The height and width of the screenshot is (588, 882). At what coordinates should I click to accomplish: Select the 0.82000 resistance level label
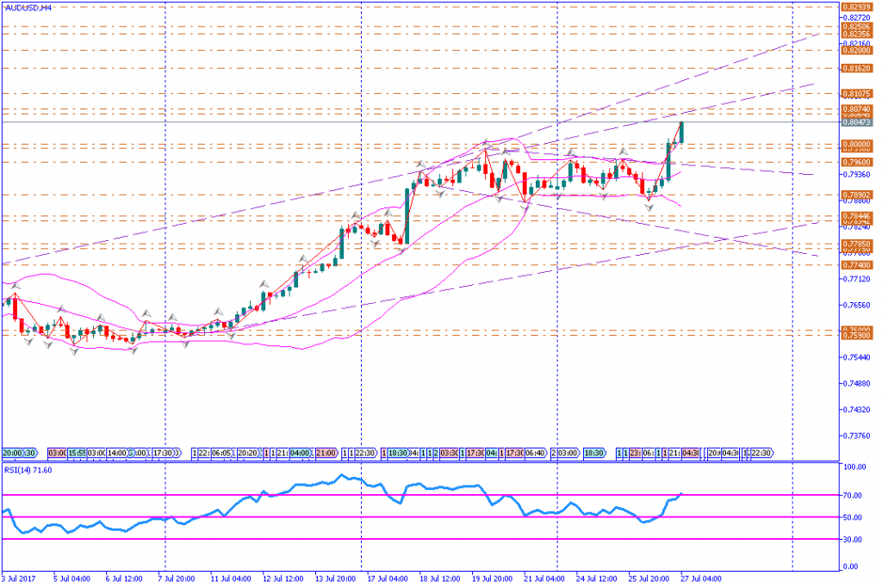click(x=857, y=50)
